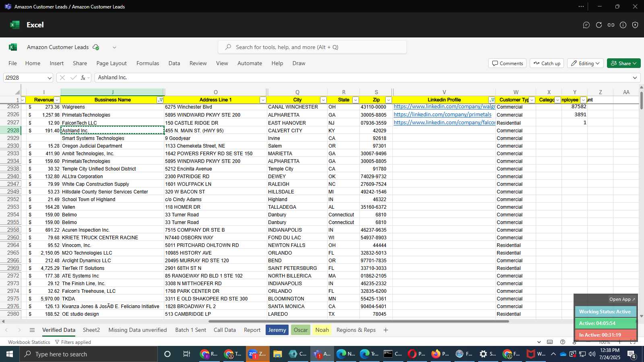
Task: Open the Draw ribbon tab
Action: click(299, 63)
